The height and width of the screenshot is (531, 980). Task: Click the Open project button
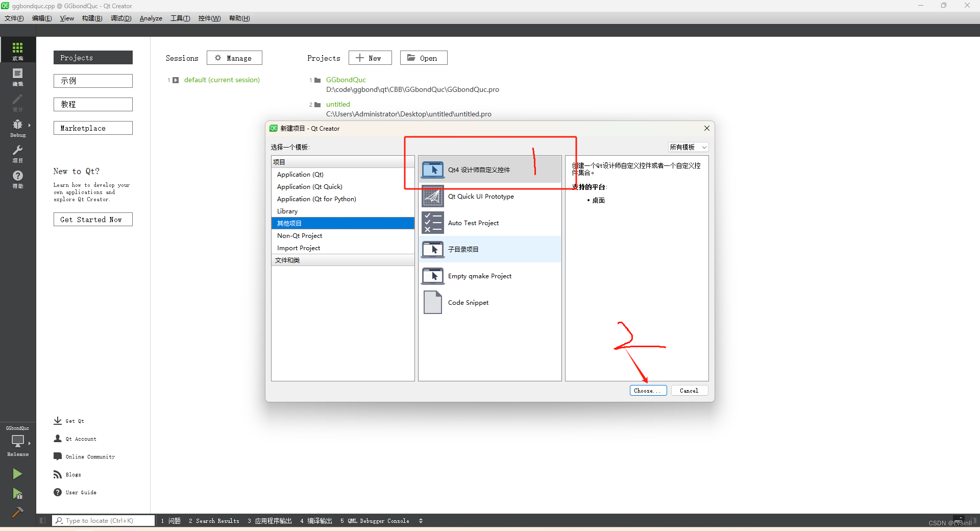(x=424, y=58)
